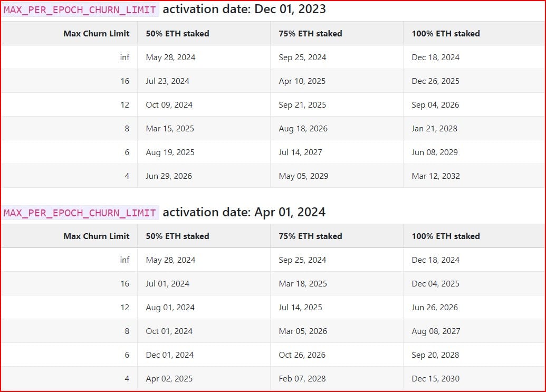The height and width of the screenshot is (392, 546).
Task: Select churn limit '12' in the Oct 09, 2024 row
Action: pyautogui.click(x=125, y=105)
